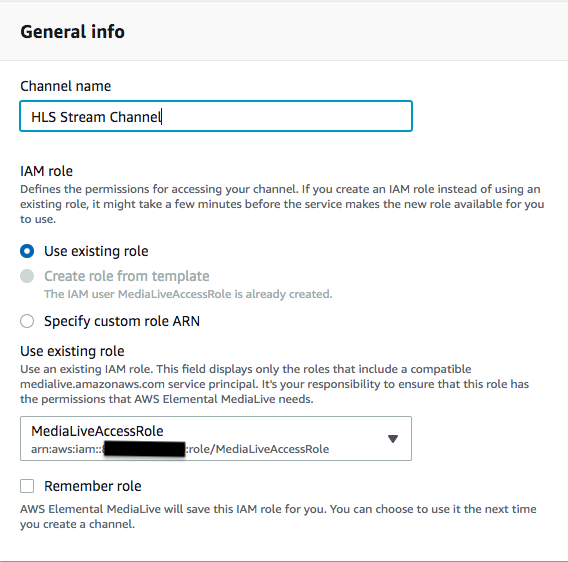
Task: Click the MediaLiveAccessRole name in the combo box
Action: coord(97,431)
